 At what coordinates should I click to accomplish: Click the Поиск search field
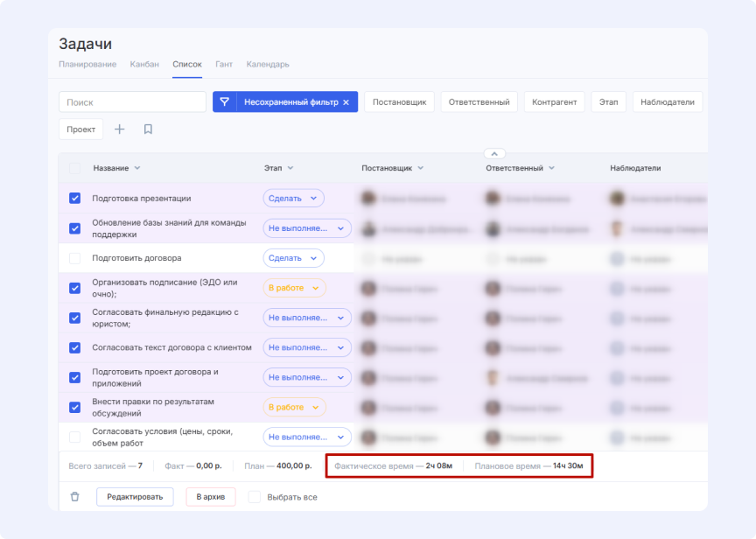pyautogui.click(x=132, y=102)
